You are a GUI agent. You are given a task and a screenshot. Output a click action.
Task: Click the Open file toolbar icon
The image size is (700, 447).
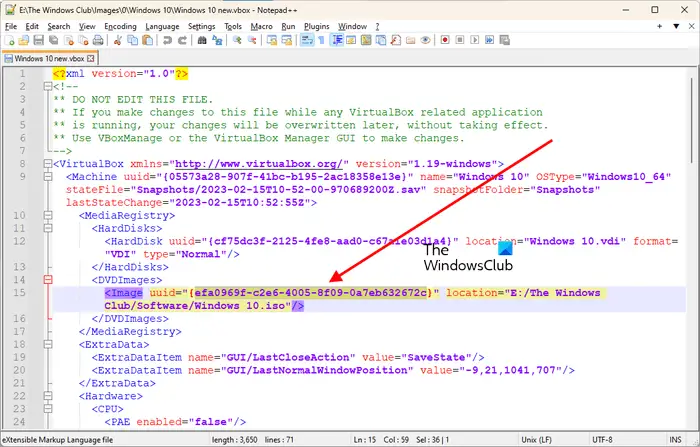pyautogui.click(x=24, y=40)
